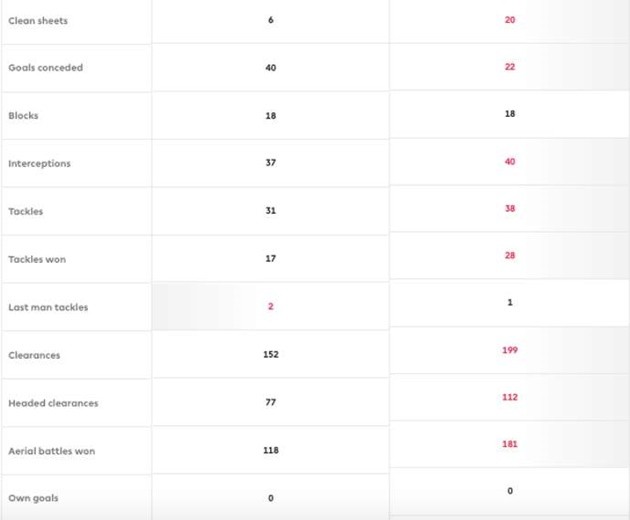Screen dimensions: 630x520
Task: Select the red 181 aerial battles value
Action: pos(510,444)
